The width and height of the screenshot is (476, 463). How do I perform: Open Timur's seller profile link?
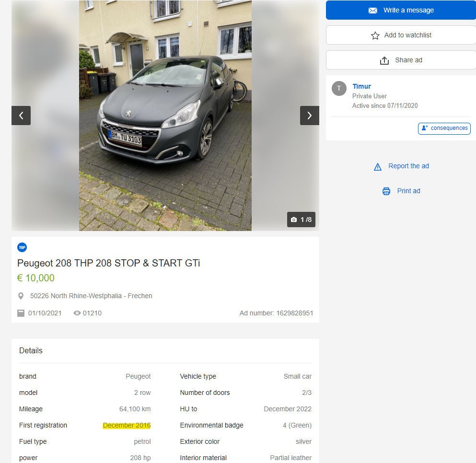click(x=361, y=86)
